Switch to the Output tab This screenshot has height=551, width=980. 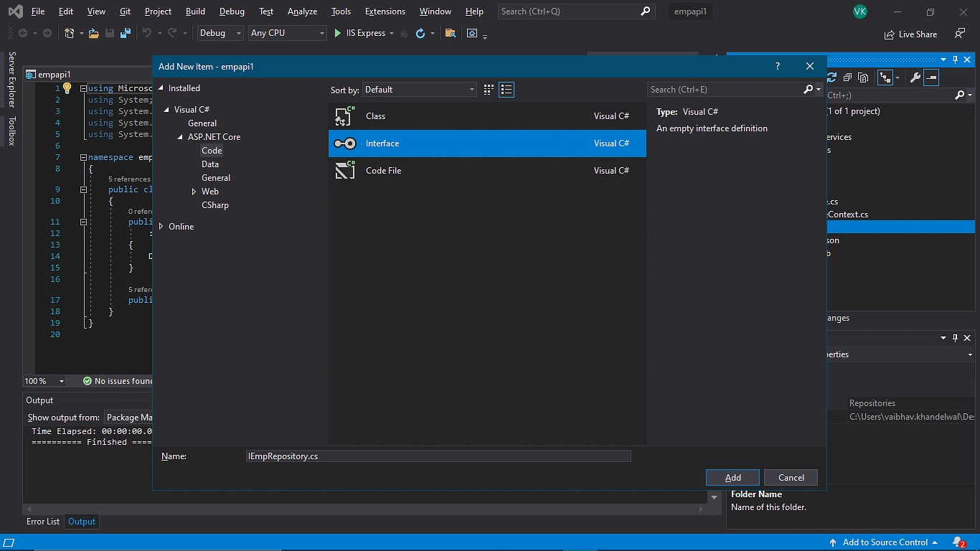coord(82,522)
